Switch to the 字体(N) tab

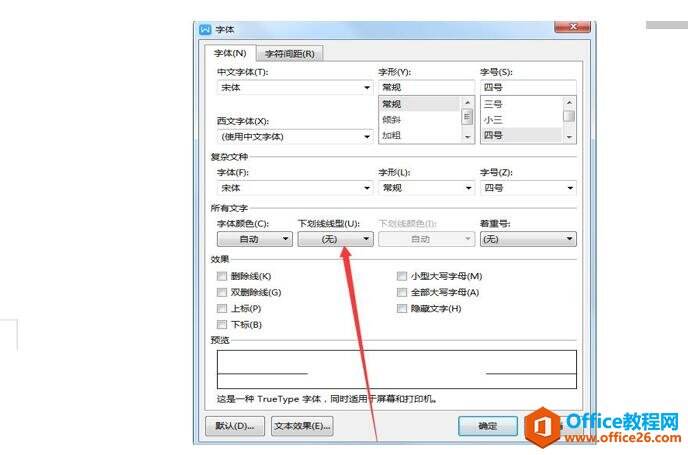point(229,53)
